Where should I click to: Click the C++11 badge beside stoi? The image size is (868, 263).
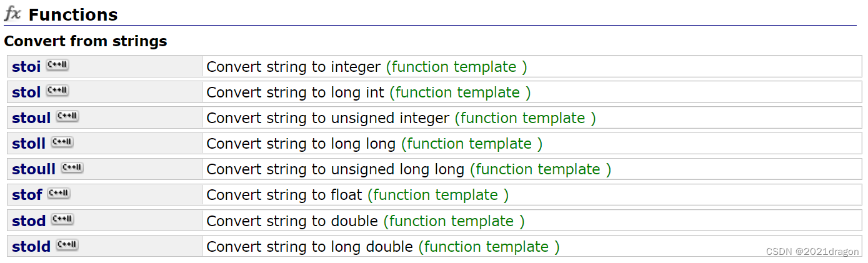pyautogui.click(x=57, y=65)
